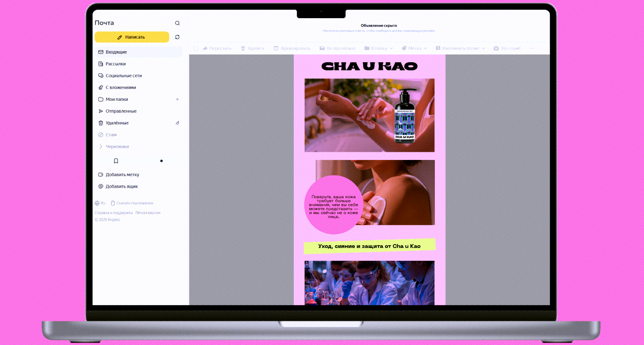644x345 pixels.
Task: Click Это спам! in the toolbar
Action: (x=507, y=48)
